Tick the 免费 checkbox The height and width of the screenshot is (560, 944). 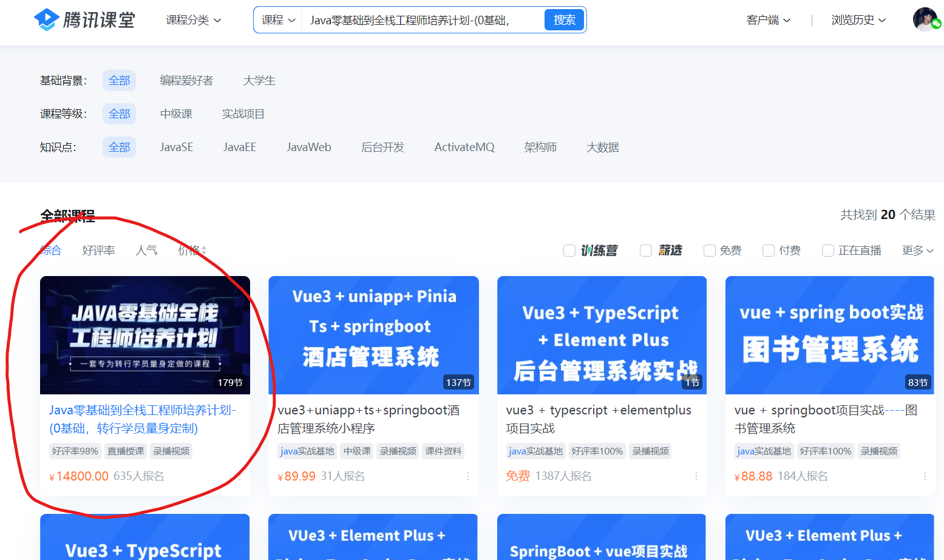[709, 251]
